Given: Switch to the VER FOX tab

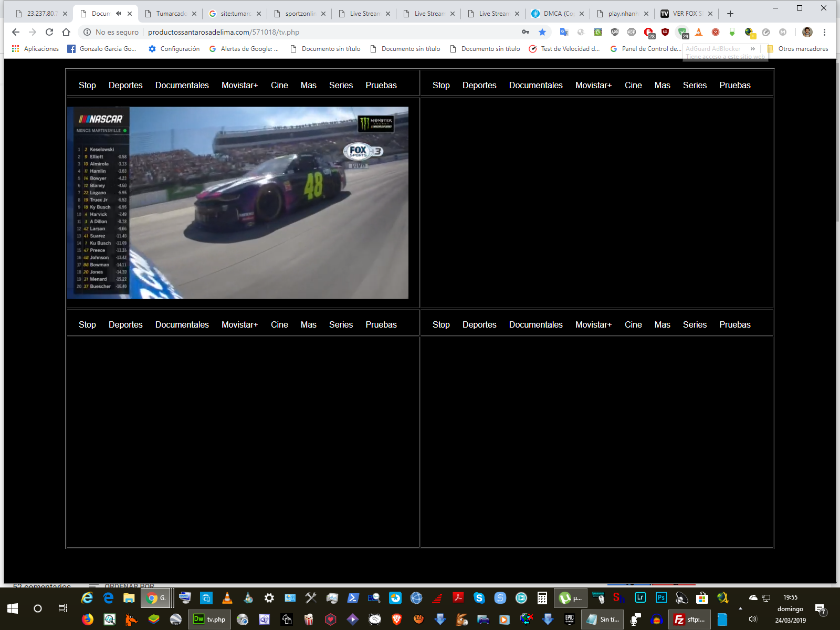Looking at the screenshot, I should coord(685,14).
